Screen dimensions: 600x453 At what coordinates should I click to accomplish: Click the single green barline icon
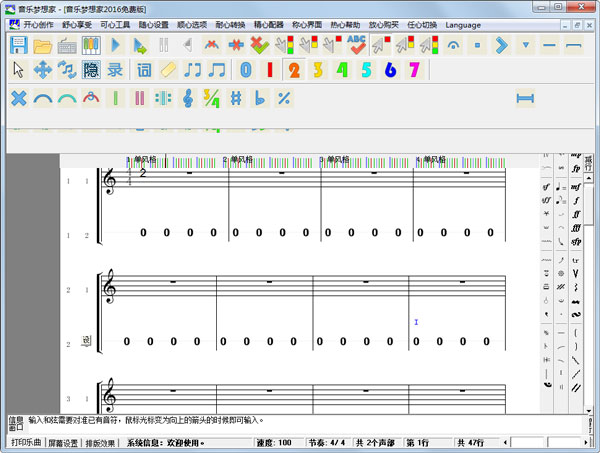point(115,98)
